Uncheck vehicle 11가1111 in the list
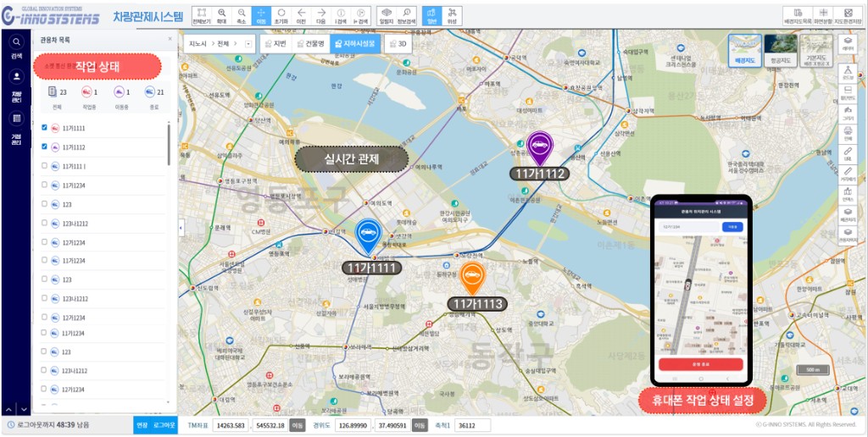Screen dimensions: 868x437 (x=44, y=128)
